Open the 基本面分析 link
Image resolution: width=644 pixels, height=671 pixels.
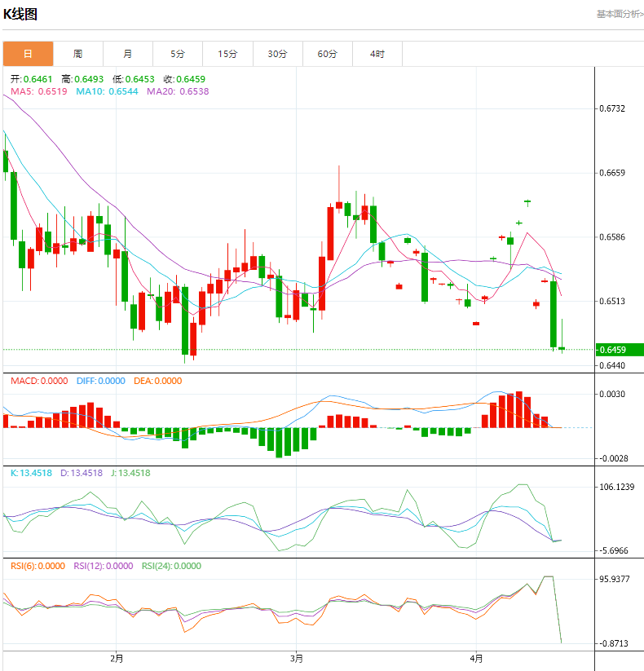coord(619,14)
